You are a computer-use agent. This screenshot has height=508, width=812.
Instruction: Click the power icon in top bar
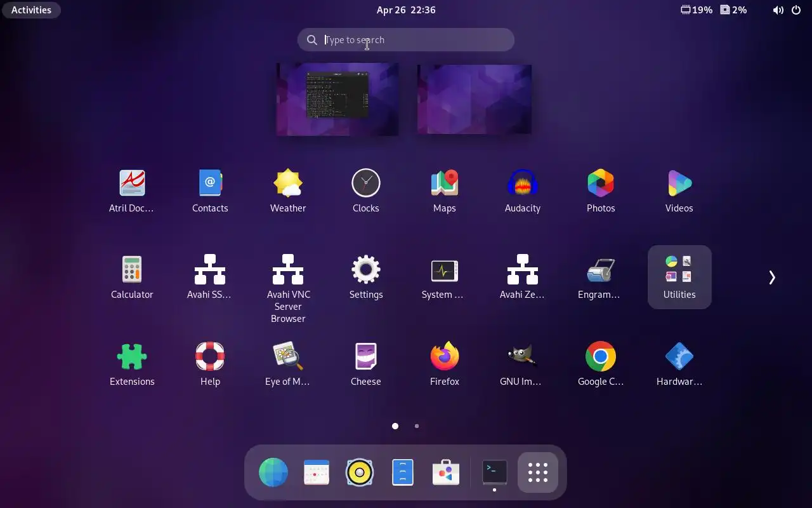(x=796, y=10)
